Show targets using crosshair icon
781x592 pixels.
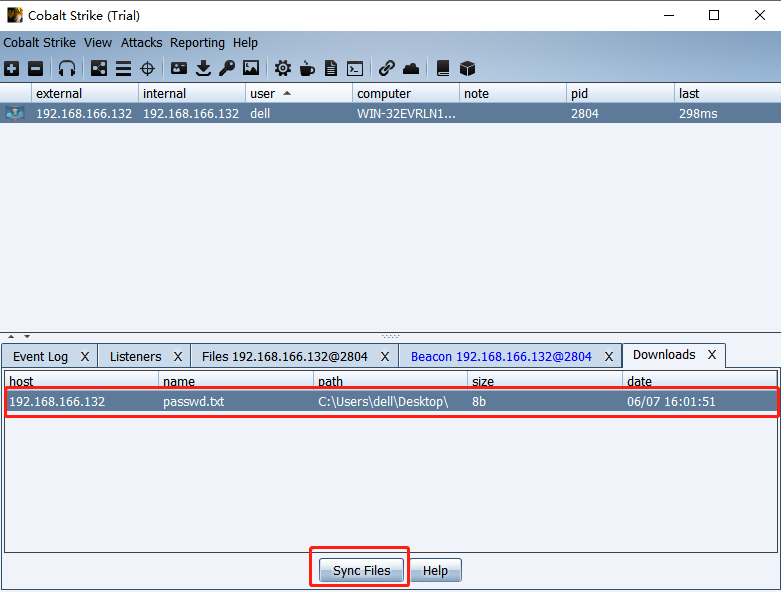[147, 68]
